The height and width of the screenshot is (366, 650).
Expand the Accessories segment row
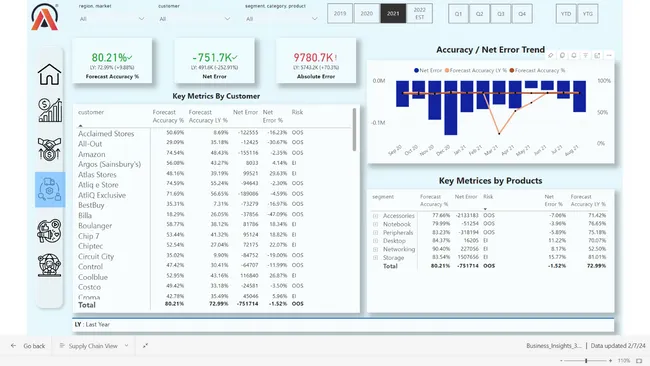[x=375, y=216]
